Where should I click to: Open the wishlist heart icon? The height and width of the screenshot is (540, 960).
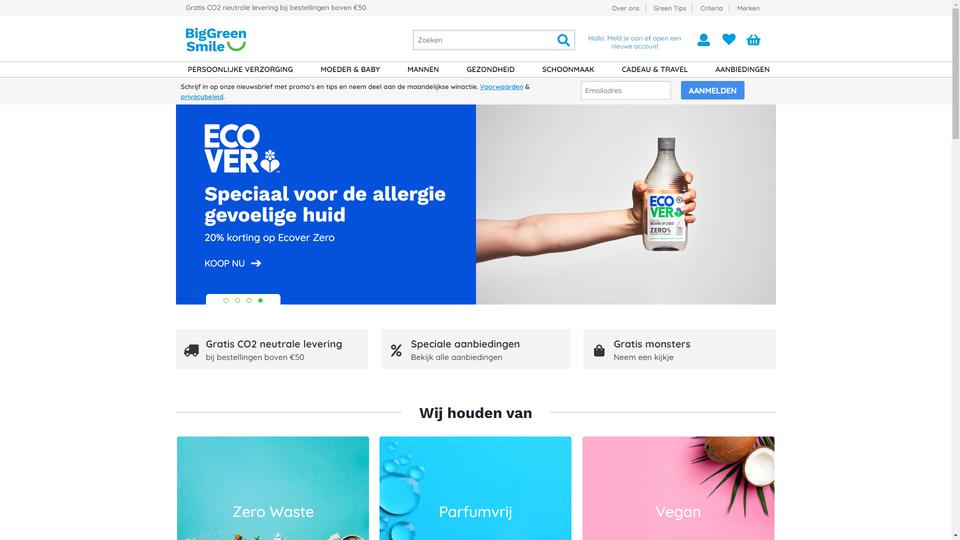point(729,39)
